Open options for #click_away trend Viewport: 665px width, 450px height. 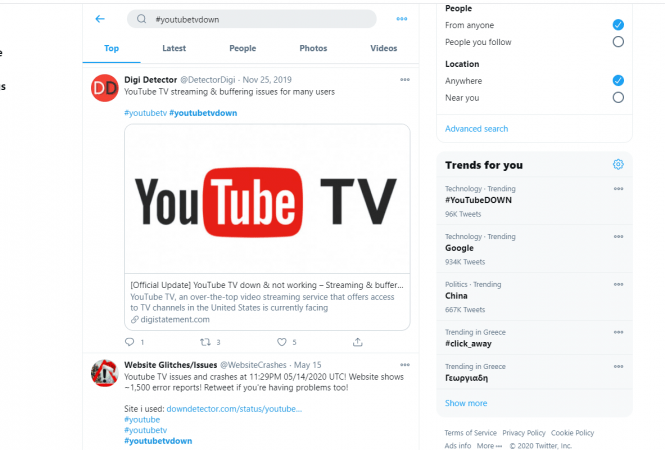point(618,332)
